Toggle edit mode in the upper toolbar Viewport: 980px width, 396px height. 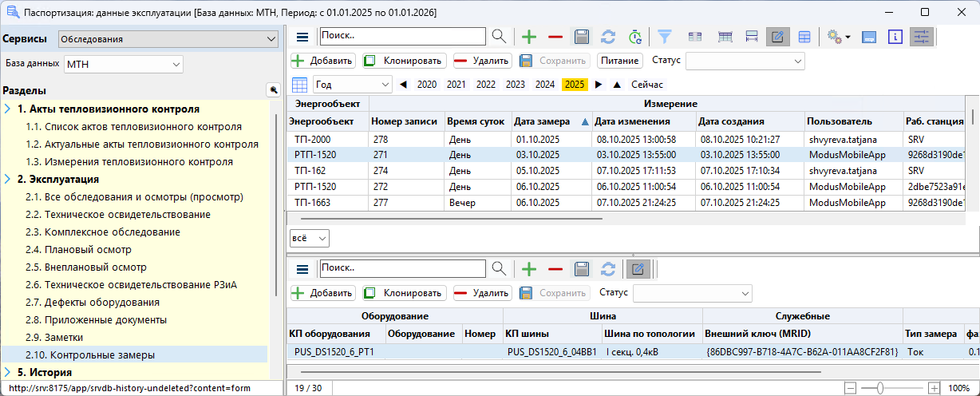(777, 37)
